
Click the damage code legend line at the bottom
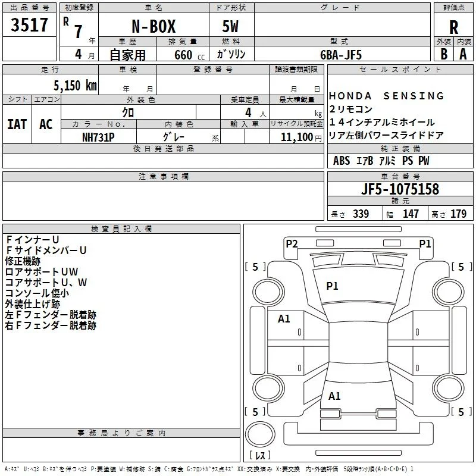pyautogui.click(x=209, y=469)
